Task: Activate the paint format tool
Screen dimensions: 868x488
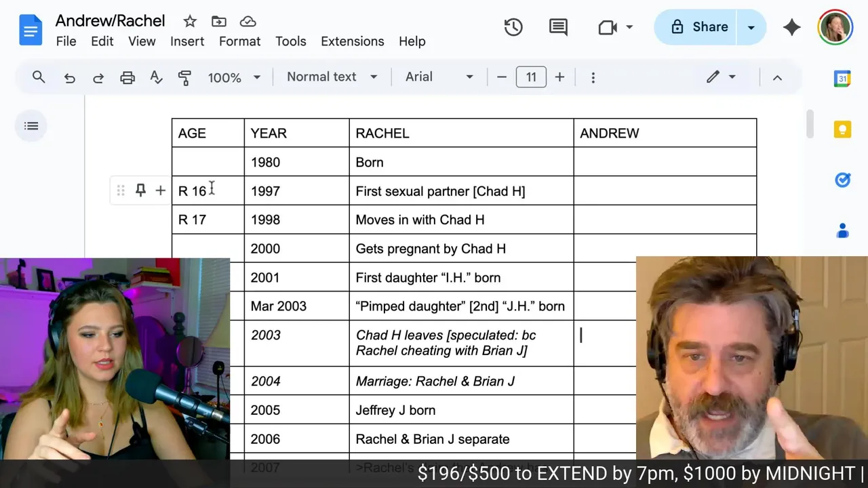Action: tap(184, 77)
